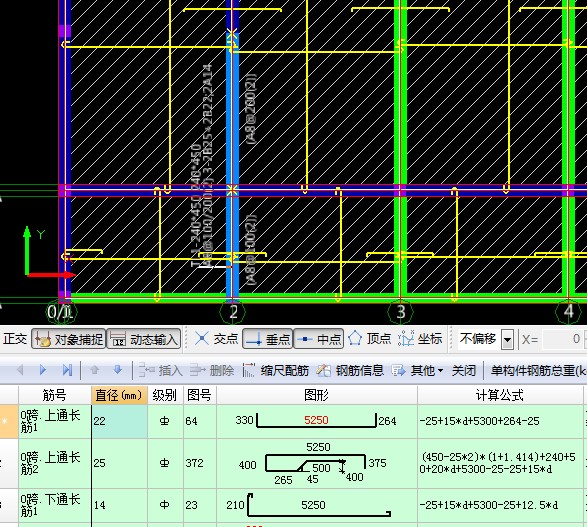Select the 计算公式 column header
Screen dimensions: 587x527
tap(500, 395)
